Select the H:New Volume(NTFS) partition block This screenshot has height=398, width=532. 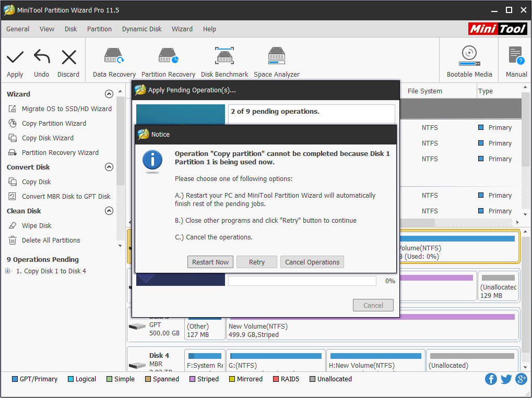click(x=375, y=360)
